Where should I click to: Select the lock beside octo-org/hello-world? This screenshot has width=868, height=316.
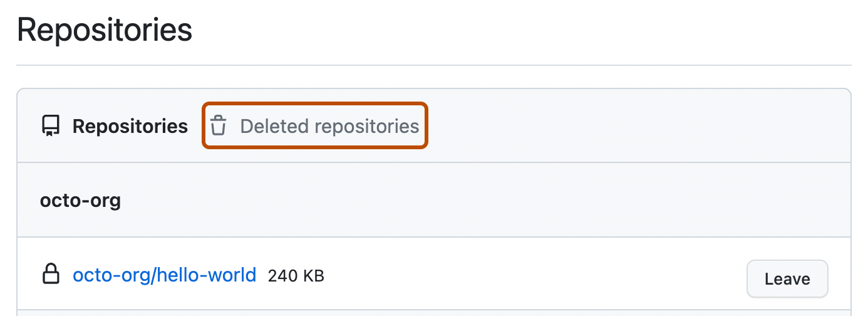point(50,275)
